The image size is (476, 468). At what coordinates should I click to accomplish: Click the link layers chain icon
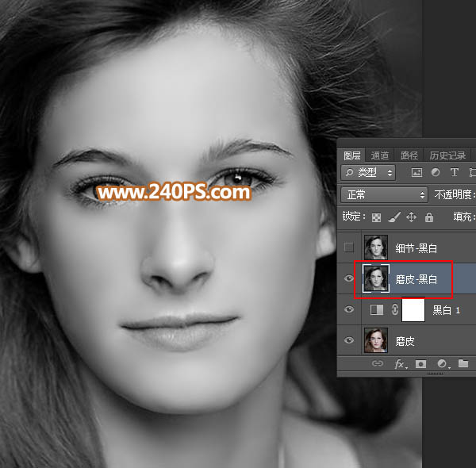[378, 363]
